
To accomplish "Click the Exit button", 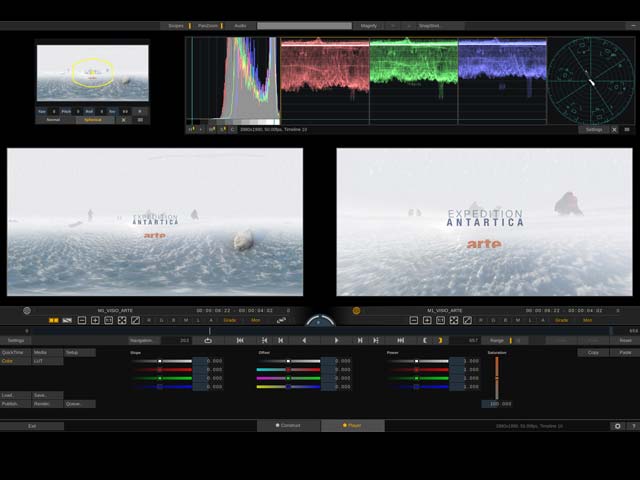I will click(32, 426).
